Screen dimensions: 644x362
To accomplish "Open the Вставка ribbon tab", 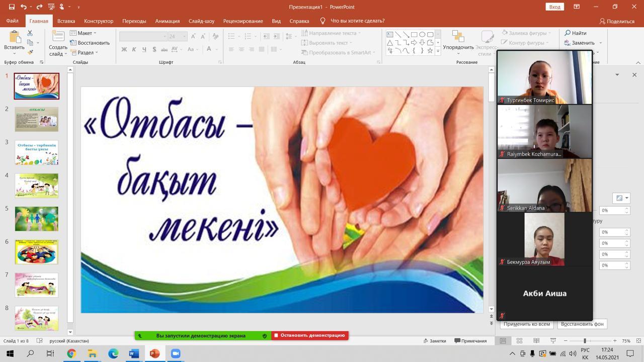I will pyautogui.click(x=66, y=21).
